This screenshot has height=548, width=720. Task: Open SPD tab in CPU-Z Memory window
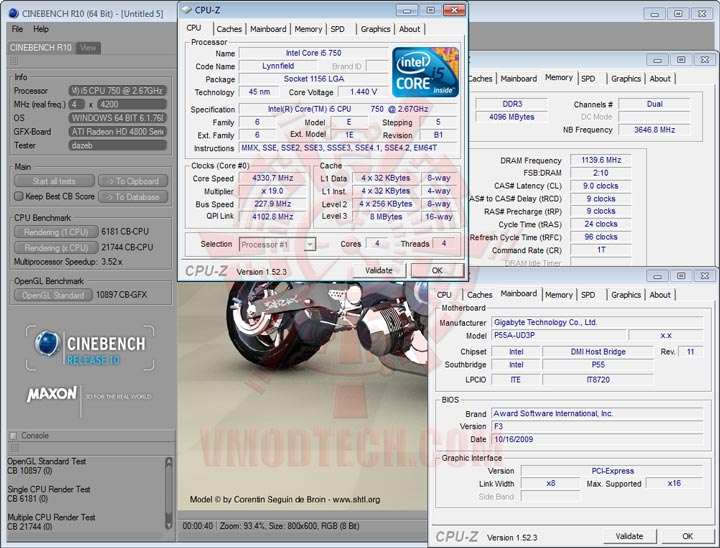(x=588, y=79)
